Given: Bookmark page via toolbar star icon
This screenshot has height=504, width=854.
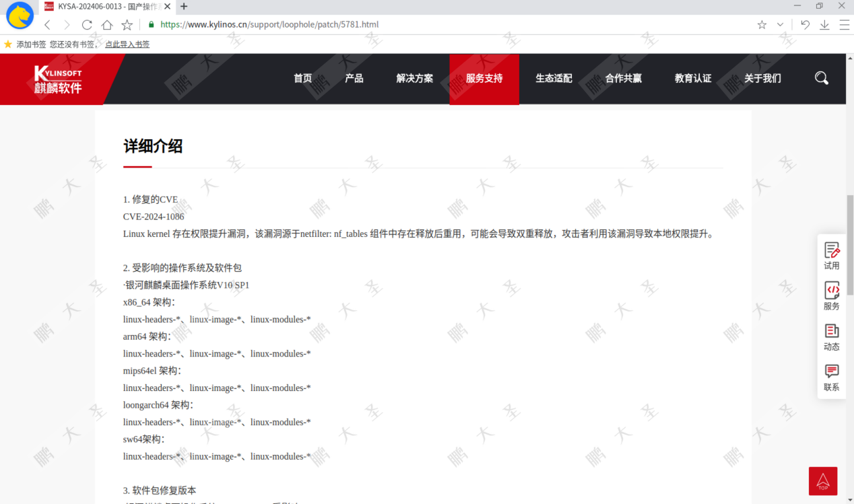Looking at the screenshot, I should (x=127, y=25).
